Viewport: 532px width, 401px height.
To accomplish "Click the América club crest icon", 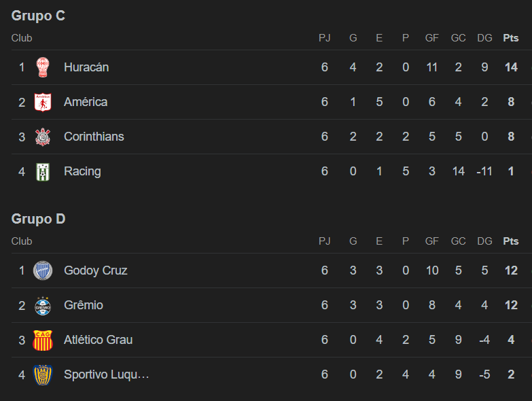I will [43, 102].
